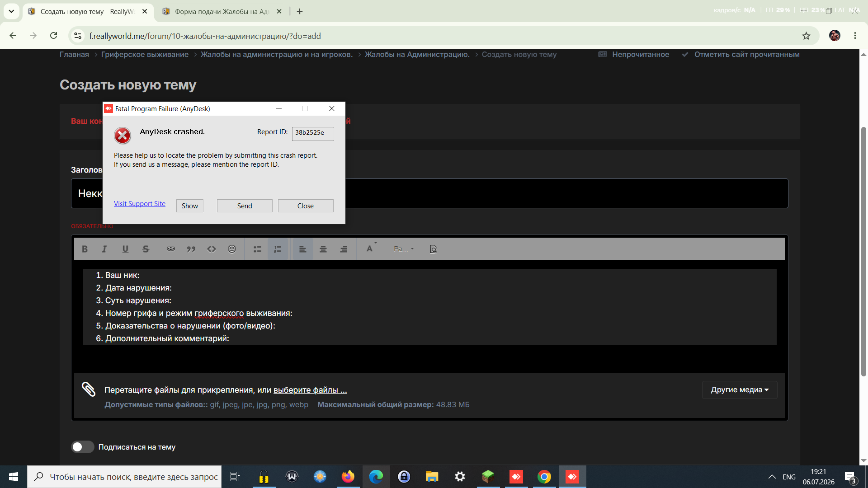
Task: Open a new browser tab
Action: (x=300, y=12)
